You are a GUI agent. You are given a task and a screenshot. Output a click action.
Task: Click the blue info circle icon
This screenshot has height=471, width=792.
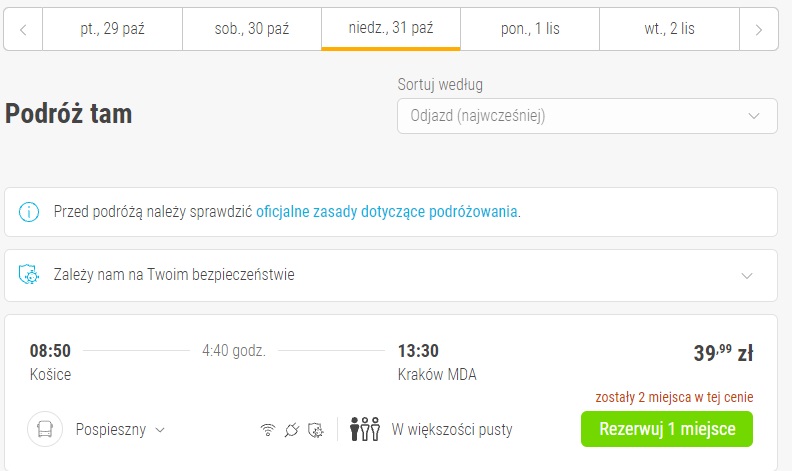click(29, 212)
